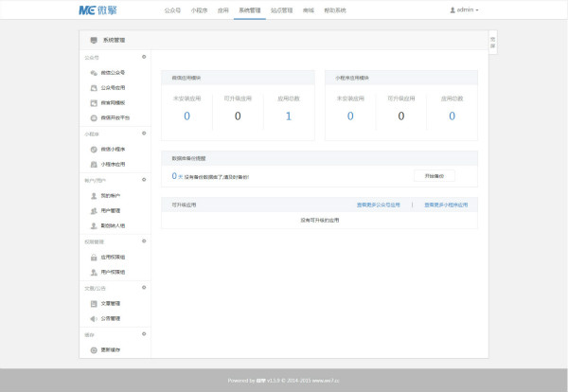Click the 微信小程序 sidebar icon
The height and width of the screenshot is (392, 568).
coord(93,149)
